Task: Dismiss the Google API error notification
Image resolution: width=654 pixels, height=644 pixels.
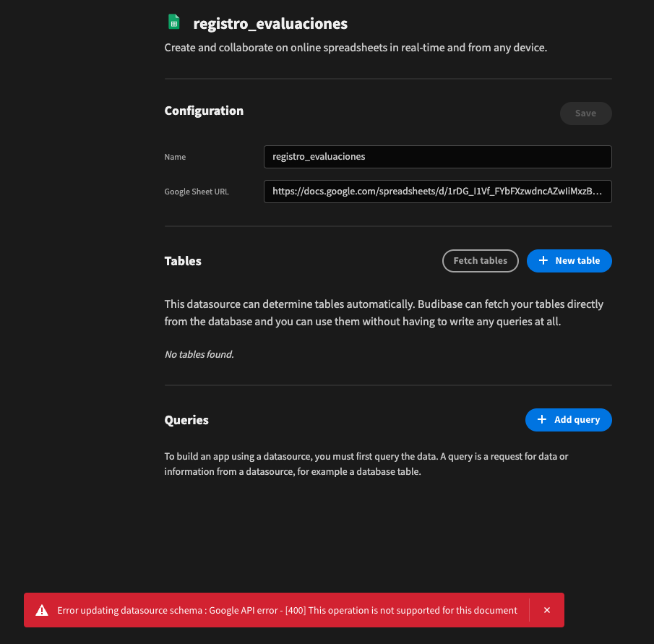Action: tap(547, 610)
